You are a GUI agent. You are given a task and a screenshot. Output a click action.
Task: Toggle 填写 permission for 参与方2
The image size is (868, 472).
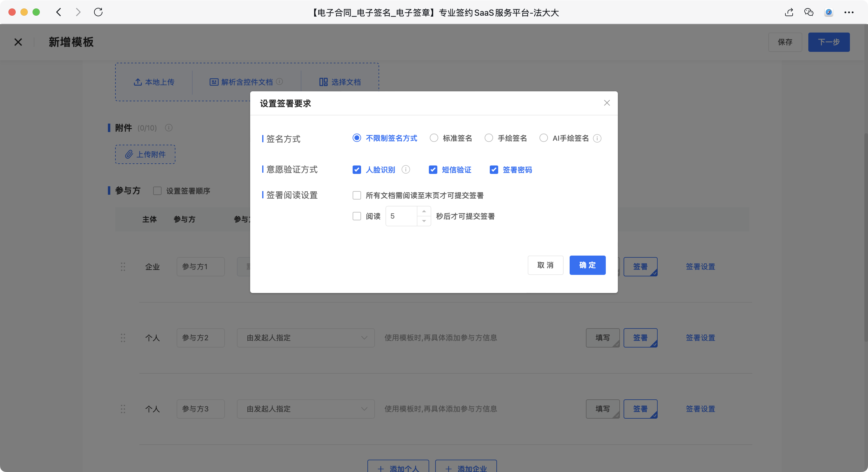click(x=603, y=338)
